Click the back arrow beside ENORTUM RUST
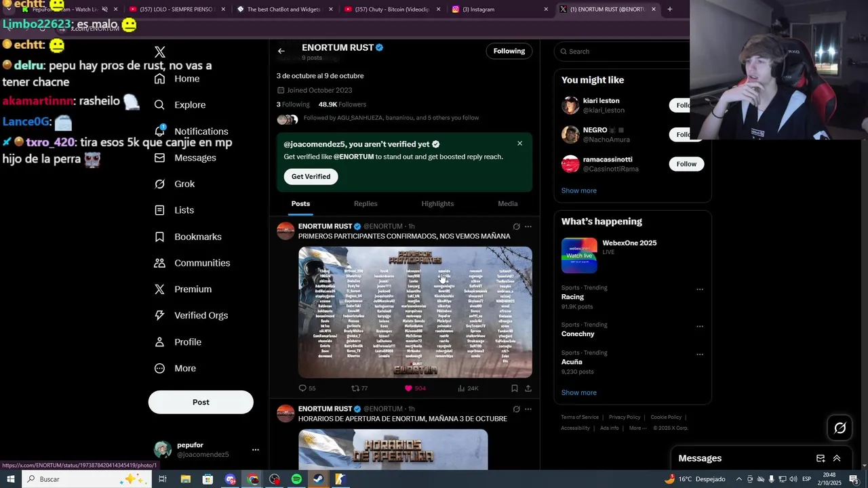The width and height of the screenshot is (868, 488). (x=281, y=51)
